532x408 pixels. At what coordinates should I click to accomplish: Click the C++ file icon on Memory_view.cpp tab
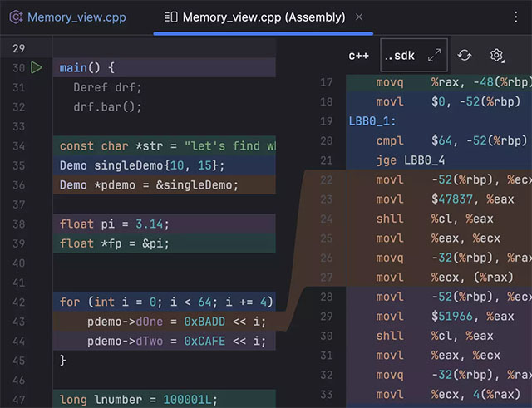[x=15, y=17]
